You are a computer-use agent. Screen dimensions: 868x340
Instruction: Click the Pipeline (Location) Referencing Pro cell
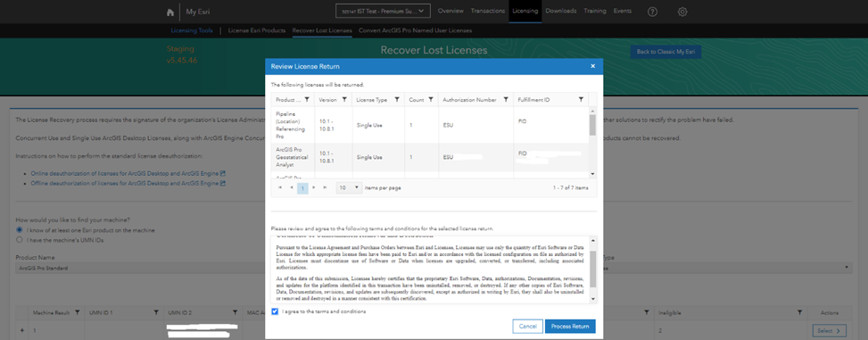pyautogui.click(x=293, y=125)
